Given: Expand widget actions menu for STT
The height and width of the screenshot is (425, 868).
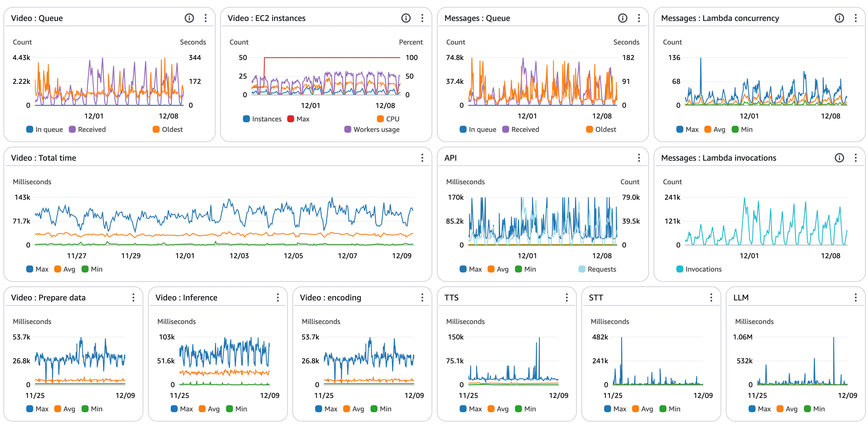Looking at the screenshot, I should pos(711,298).
